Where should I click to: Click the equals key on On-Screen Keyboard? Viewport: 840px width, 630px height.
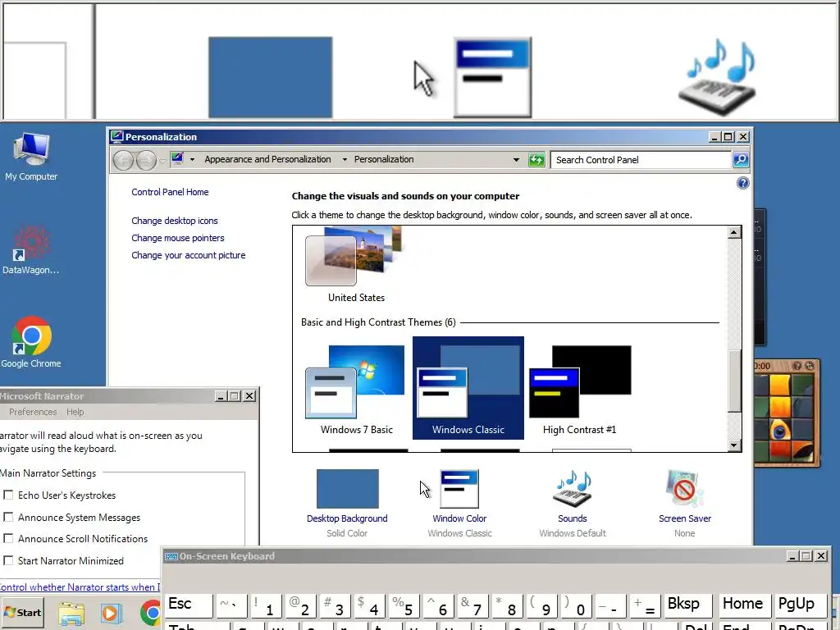click(x=644, y=605)
